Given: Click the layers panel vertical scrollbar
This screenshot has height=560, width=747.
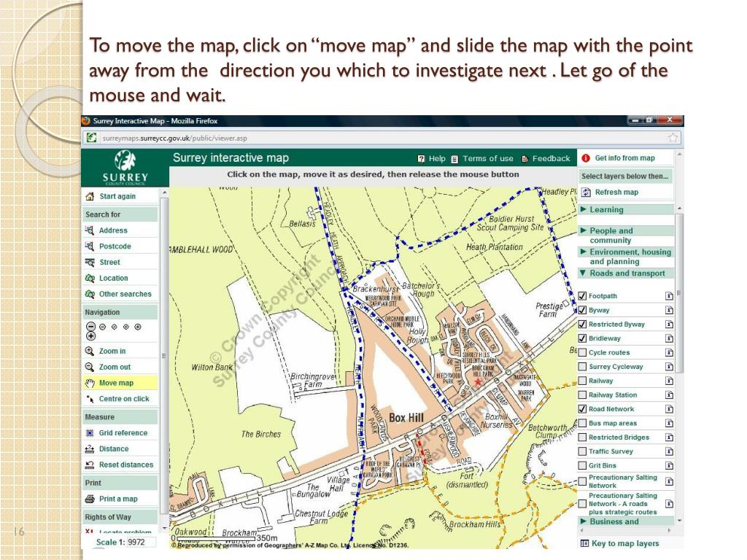Looking at the screenshot, I should (x=680, y=293).
